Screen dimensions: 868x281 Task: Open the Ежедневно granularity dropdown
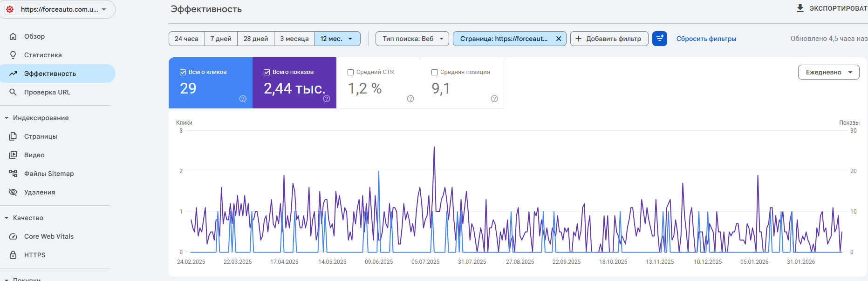(828, 72)
